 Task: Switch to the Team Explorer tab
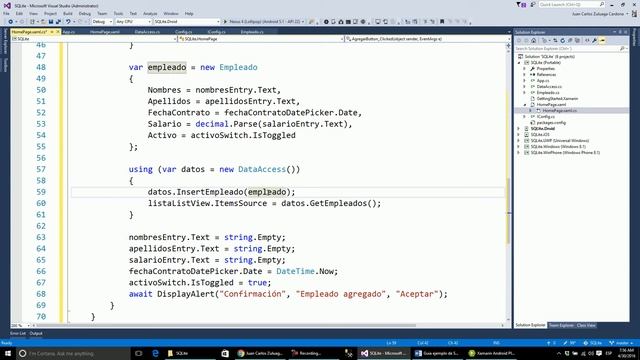(x=561, y=325)
